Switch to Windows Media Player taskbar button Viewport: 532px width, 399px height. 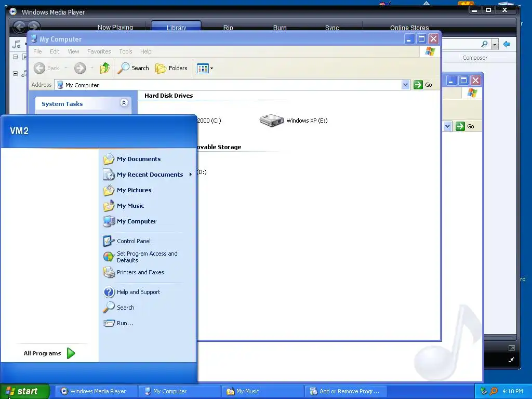point(97,391)
